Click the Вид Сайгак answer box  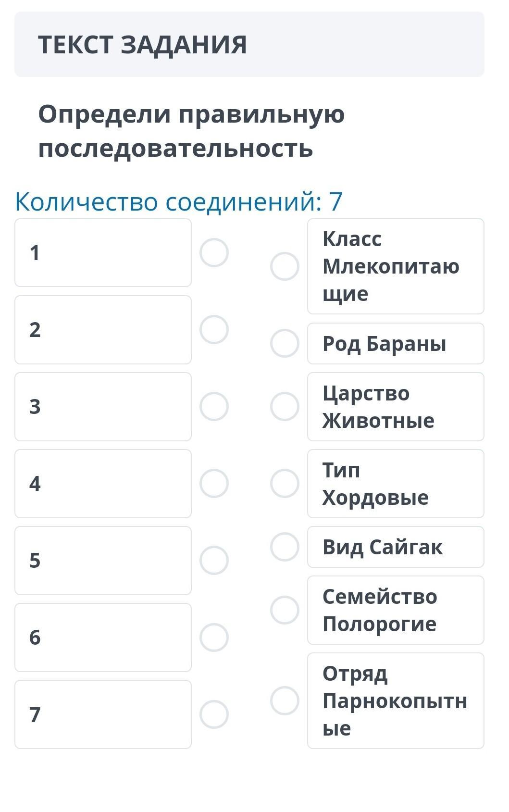pyautogui.click(x=395, y=547)
